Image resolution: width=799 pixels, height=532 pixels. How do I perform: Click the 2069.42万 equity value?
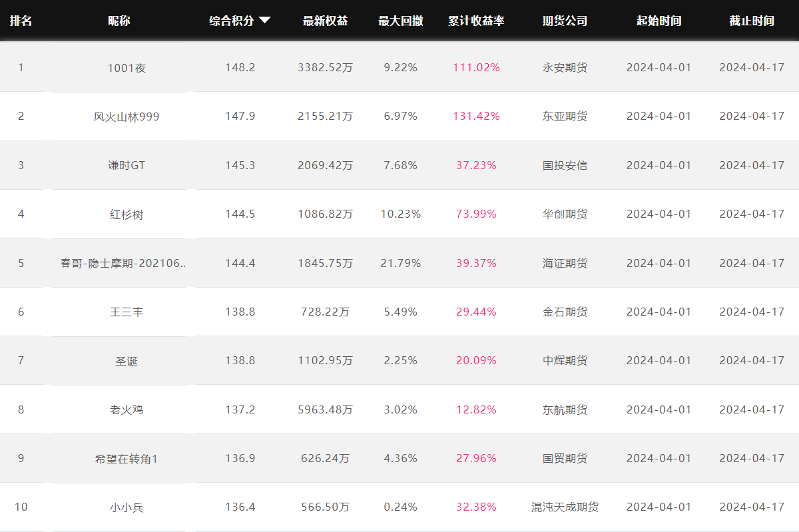pos(325,165)
